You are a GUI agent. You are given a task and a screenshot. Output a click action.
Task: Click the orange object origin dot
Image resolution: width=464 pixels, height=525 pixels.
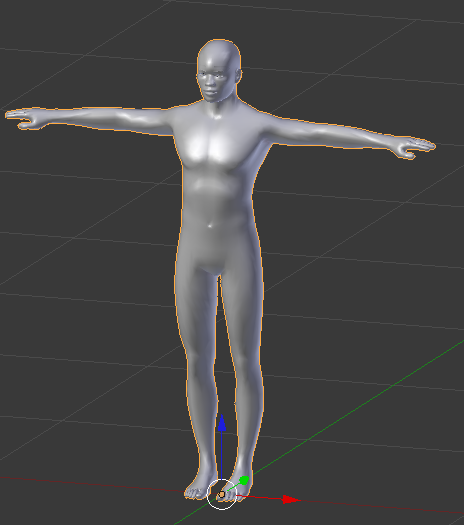click(x=222, y=494)
